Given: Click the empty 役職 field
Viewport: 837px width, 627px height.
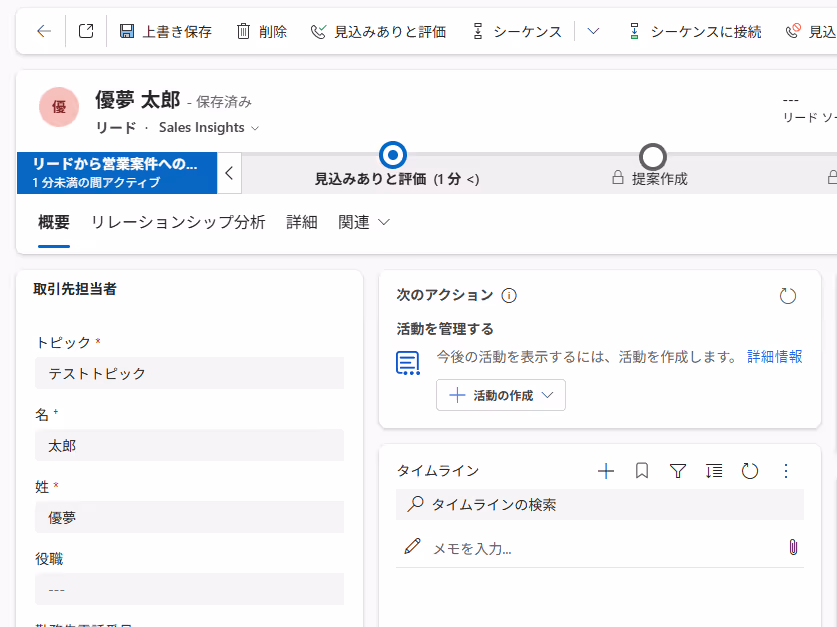Looking at the screenshot, I should click(x=189, y=589).
